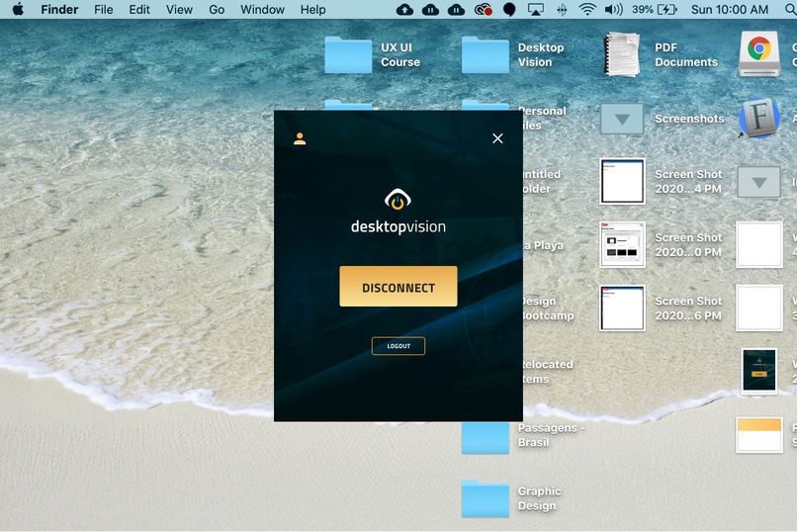Click the black speech bubble menu bar icon
Screen dimensions: 797x532
click(509, 10)
